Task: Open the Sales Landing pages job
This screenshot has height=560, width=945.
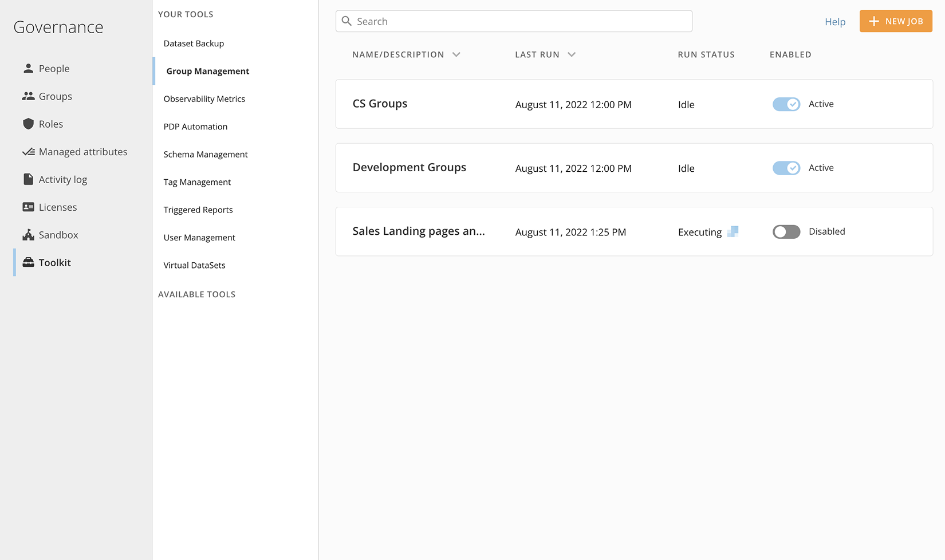Action: pyautogui.click(x=419, y=231)
